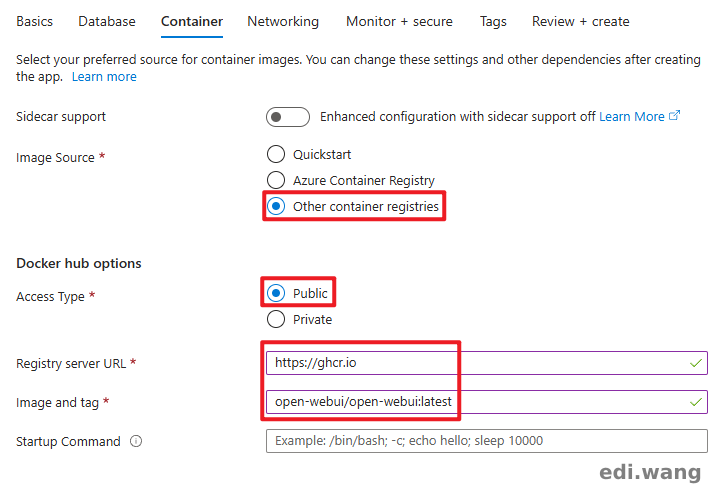Focus the Startup Command text box
715x497 pixels.
[486, 441]
